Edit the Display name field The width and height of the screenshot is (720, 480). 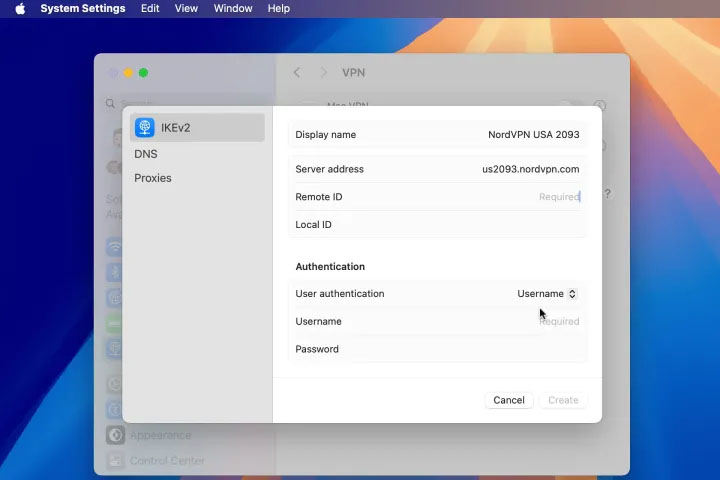coord(437,135)
